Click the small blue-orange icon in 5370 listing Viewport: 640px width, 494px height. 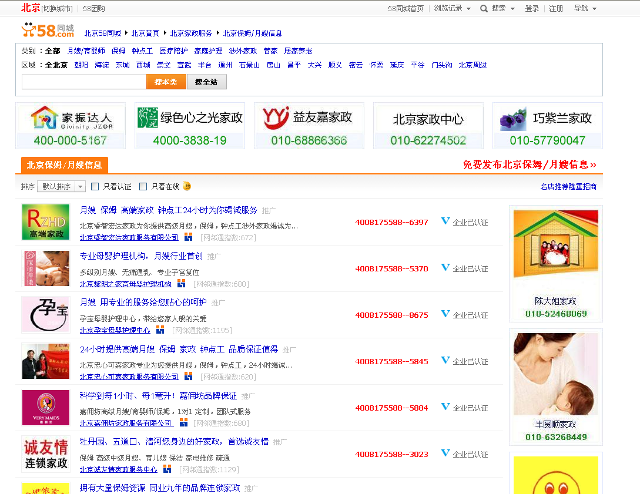(181, 283)
